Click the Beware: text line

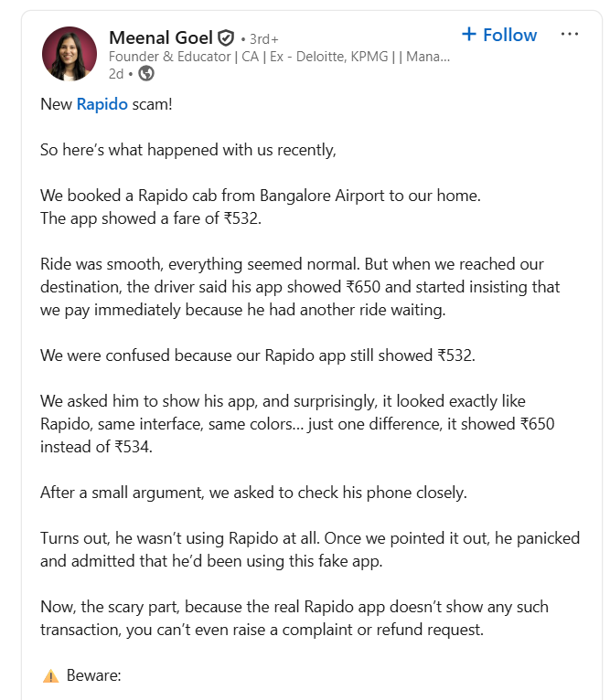[x=94, y=676]
